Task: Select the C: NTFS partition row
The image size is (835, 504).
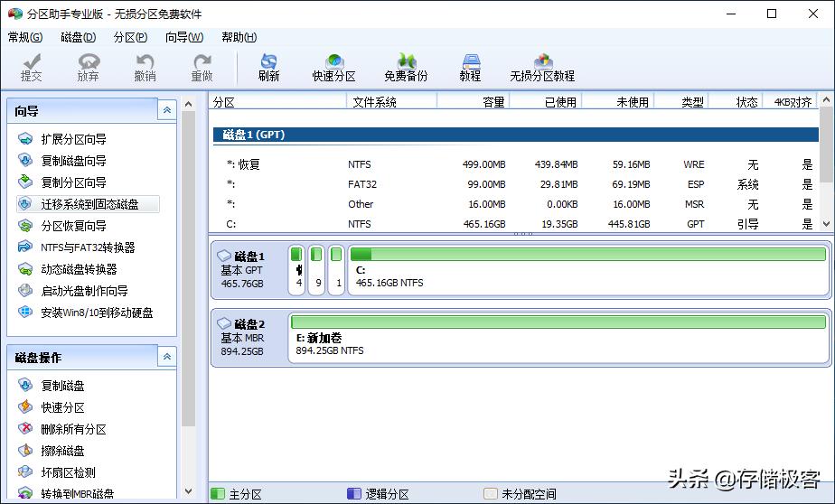Action: coord(515,224)
